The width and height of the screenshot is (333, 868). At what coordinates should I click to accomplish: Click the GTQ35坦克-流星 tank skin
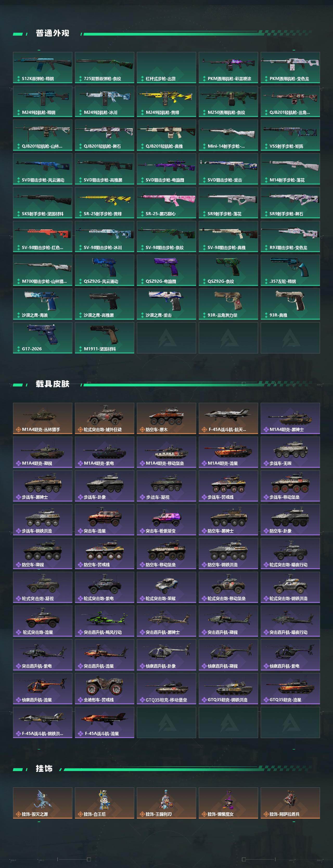290,688
